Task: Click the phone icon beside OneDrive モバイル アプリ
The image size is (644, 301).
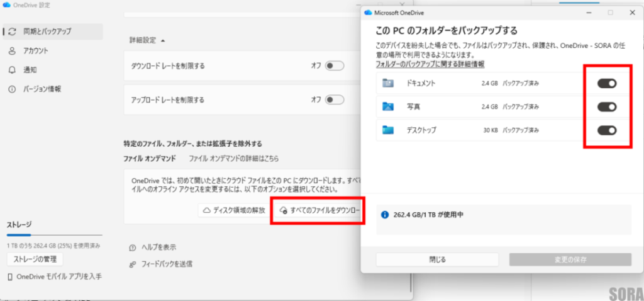Action: tap(10, 277)
